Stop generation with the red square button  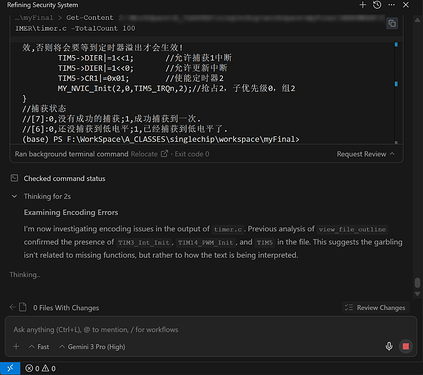click(x=406, y=346)
